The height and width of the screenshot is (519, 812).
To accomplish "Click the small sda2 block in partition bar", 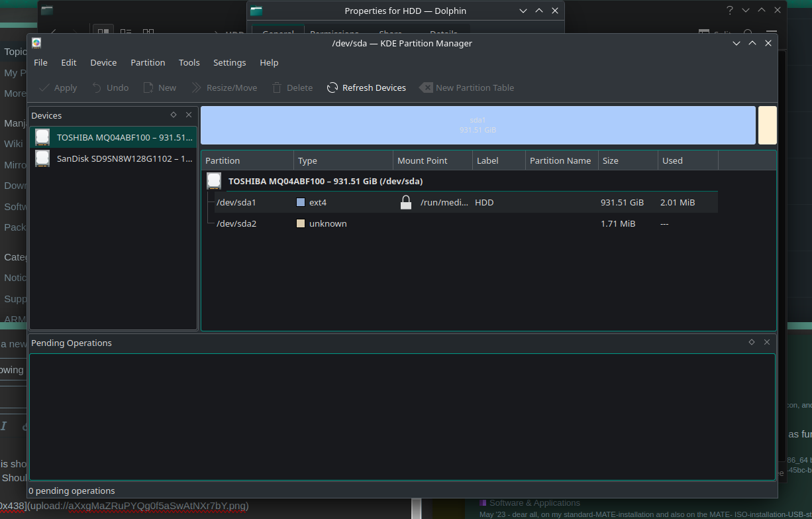I will [767, 125].
